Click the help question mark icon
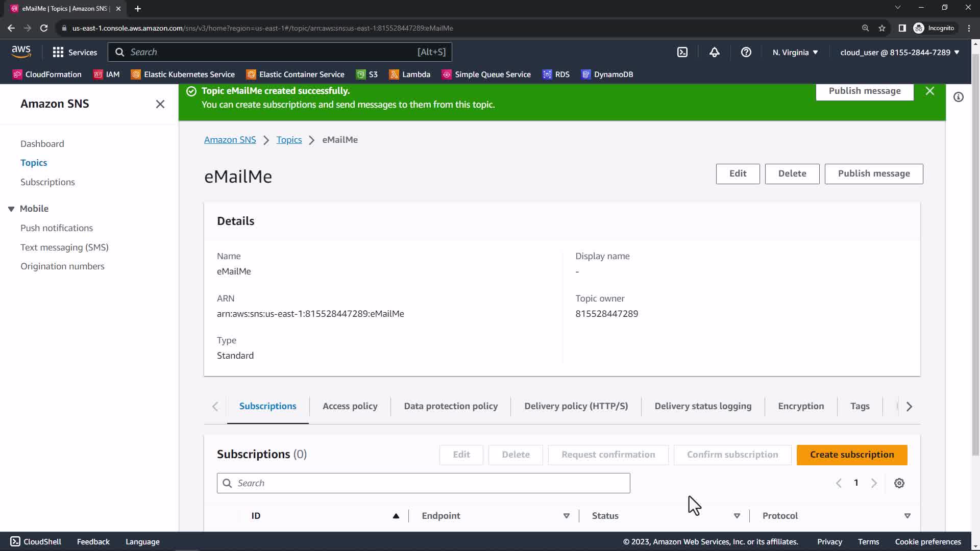This screenshot has height=551, width=980. [746, 52]
